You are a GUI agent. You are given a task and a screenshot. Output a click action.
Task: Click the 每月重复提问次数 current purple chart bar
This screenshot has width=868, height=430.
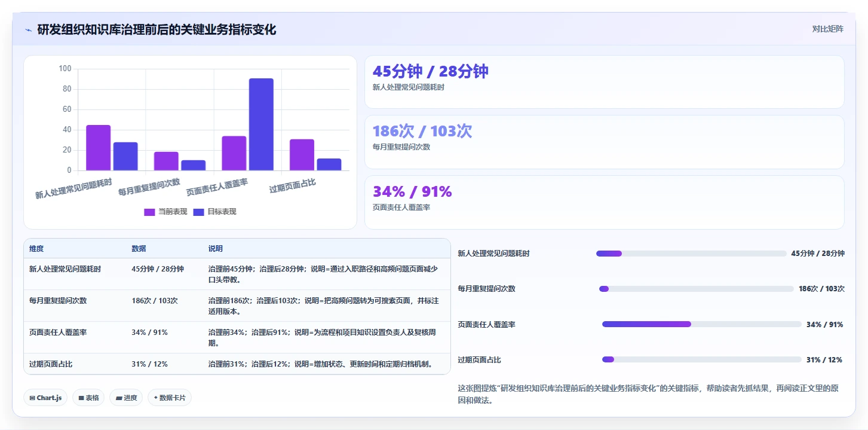(x=166, y=161)
